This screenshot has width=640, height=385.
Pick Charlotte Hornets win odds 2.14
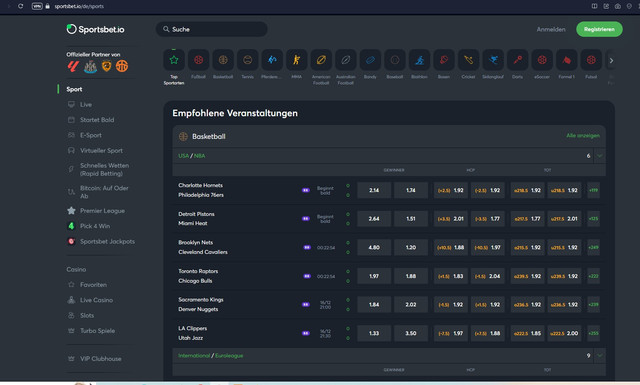pyautogui.click(x=374, y=190)
